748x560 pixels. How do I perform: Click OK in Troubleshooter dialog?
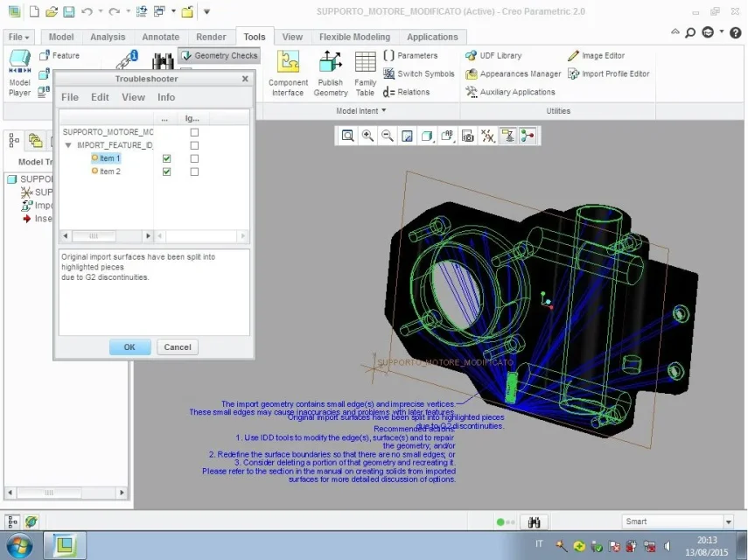pyautogui.click(x=129, y=347)
